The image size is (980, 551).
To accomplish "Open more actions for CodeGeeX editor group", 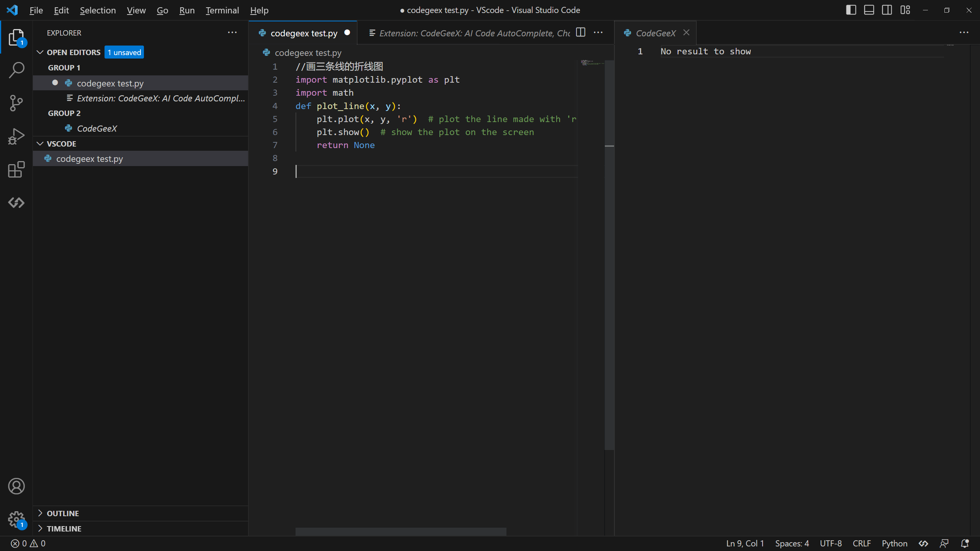I will (x=964, y=33).
